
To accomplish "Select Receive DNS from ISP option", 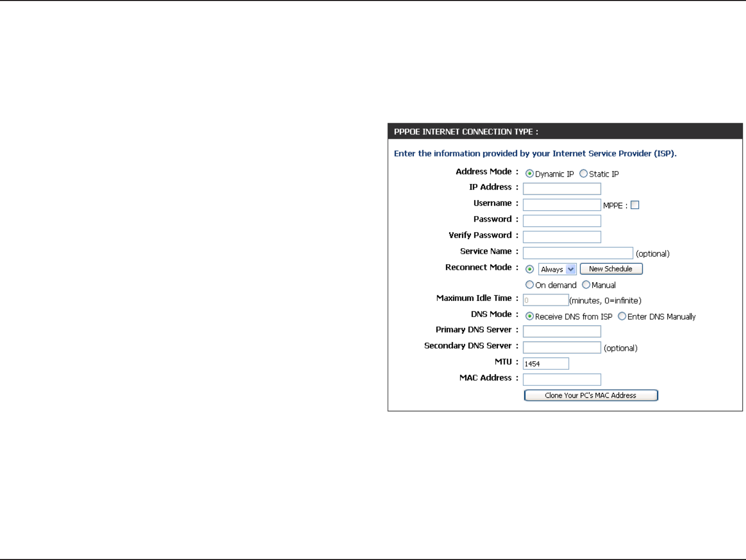I will coord(529,316).
